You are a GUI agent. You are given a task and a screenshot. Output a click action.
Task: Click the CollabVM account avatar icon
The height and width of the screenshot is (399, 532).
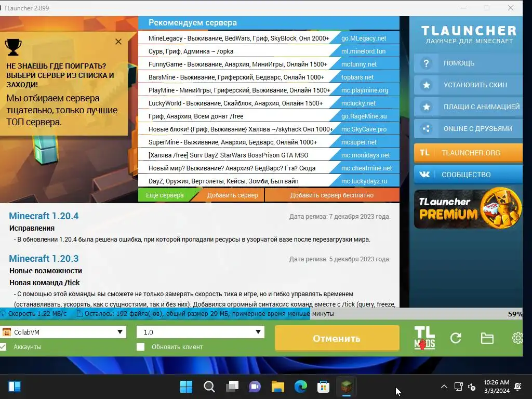point(6,332)
